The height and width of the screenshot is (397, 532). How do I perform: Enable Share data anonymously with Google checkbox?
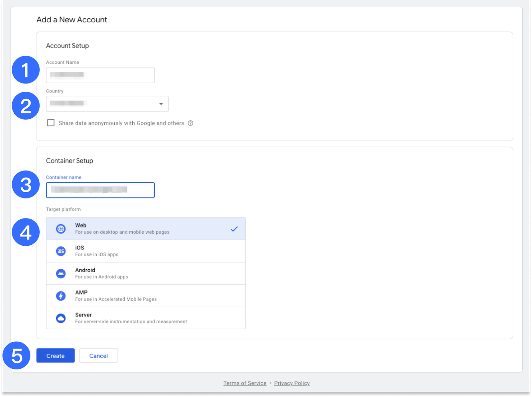point(51,123)
